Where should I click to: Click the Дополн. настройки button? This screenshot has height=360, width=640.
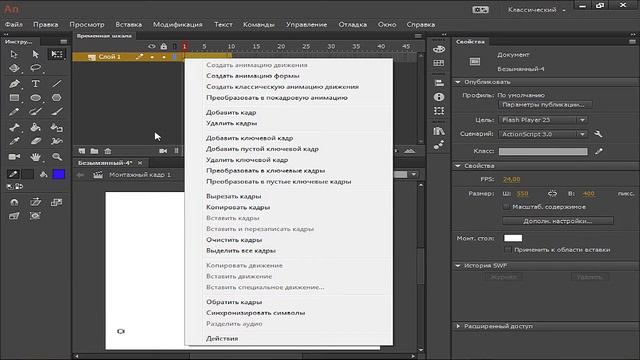tap(558, 221)
